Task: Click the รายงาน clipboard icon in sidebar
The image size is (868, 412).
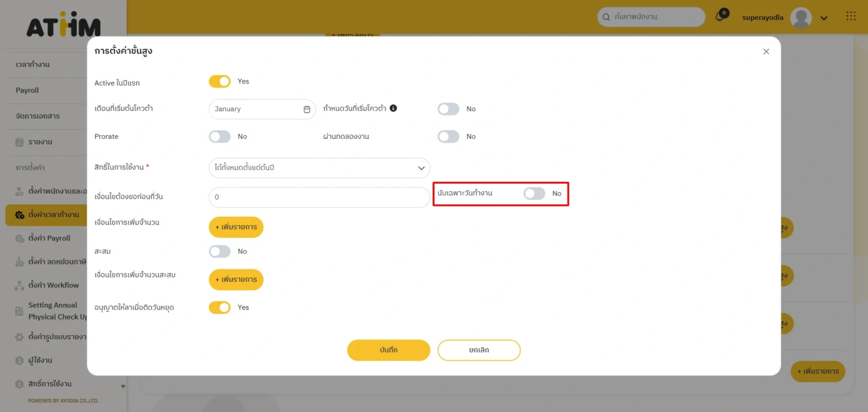Action: point(19,142)
